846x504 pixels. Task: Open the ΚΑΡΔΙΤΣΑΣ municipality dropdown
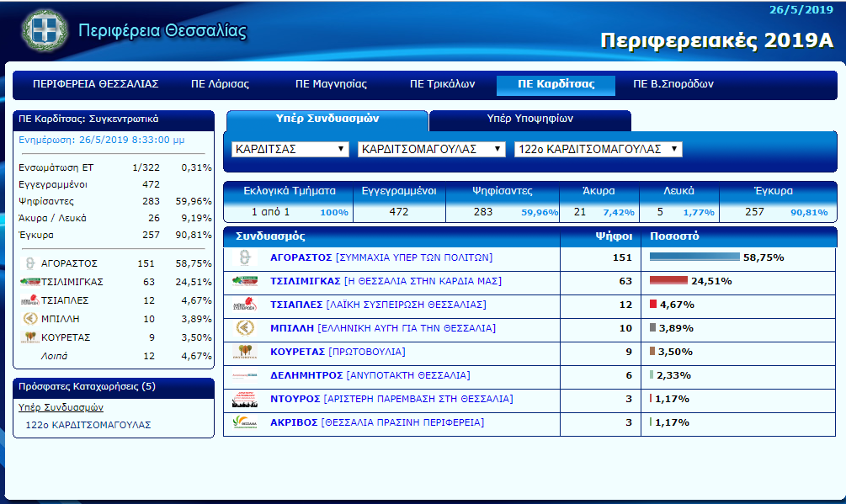[290, 149]
